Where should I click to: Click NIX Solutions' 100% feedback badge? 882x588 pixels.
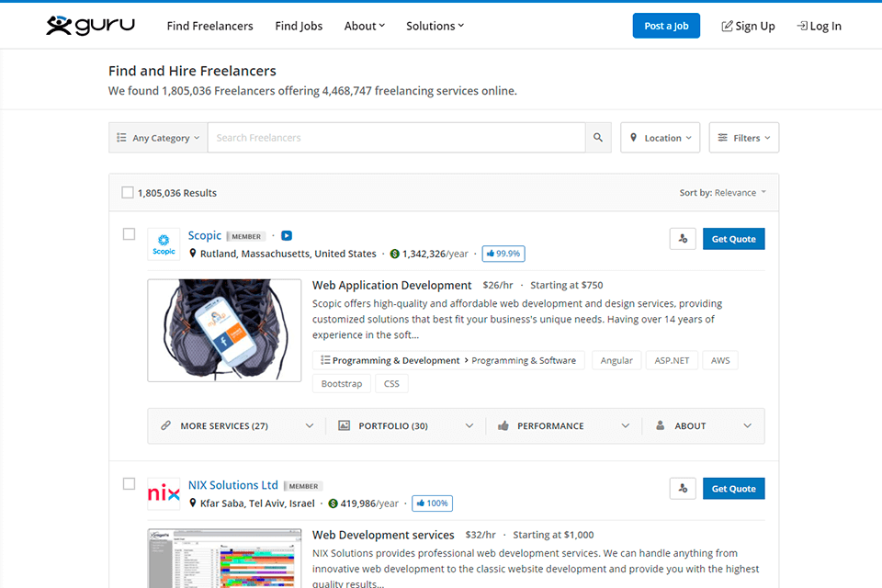[432, 503]
